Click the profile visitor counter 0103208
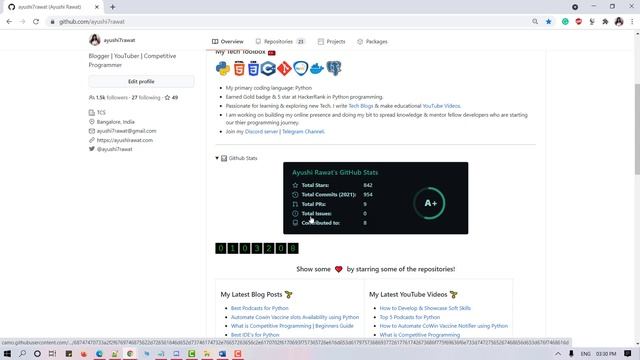Viewport: 640px width, 360px height. tap(257, 248)
